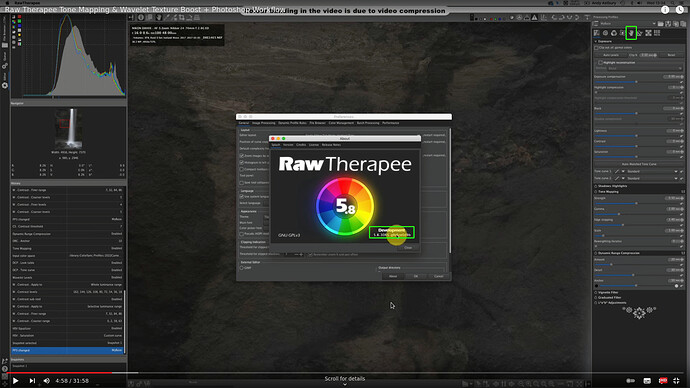
Task: Add video to Watch Later
Action: [x=680, y=10]
